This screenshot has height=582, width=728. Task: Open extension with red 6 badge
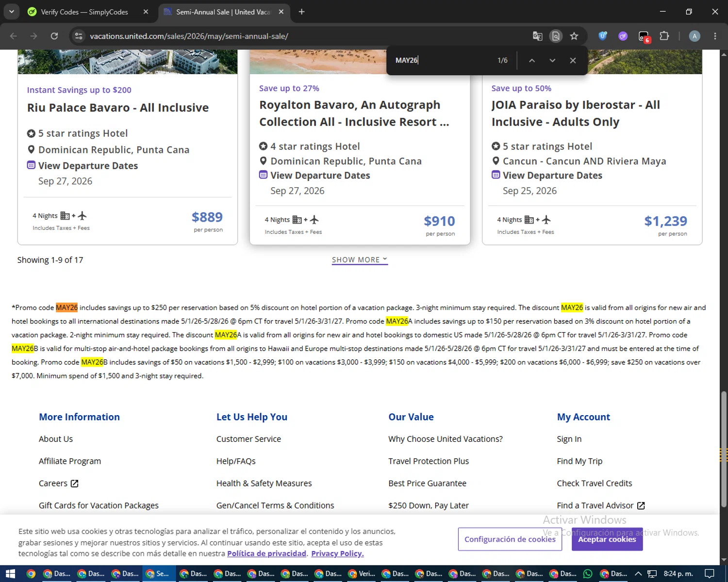[644, 36]
